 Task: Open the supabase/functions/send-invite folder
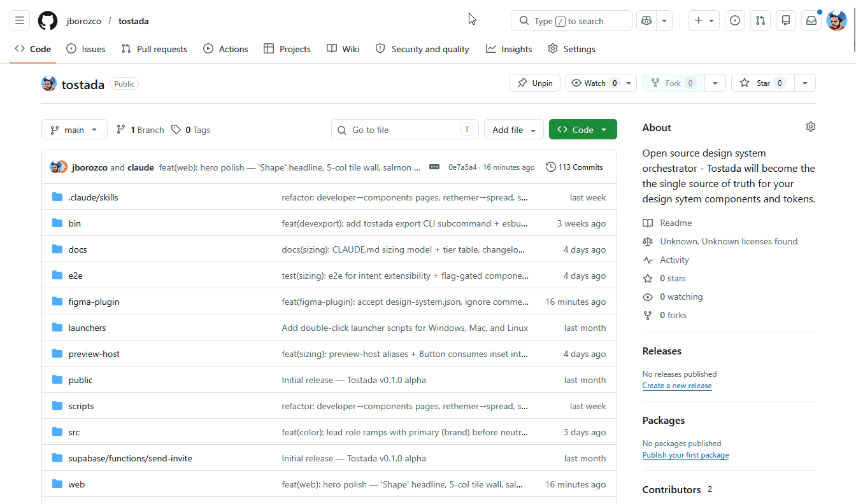(130, 458)
